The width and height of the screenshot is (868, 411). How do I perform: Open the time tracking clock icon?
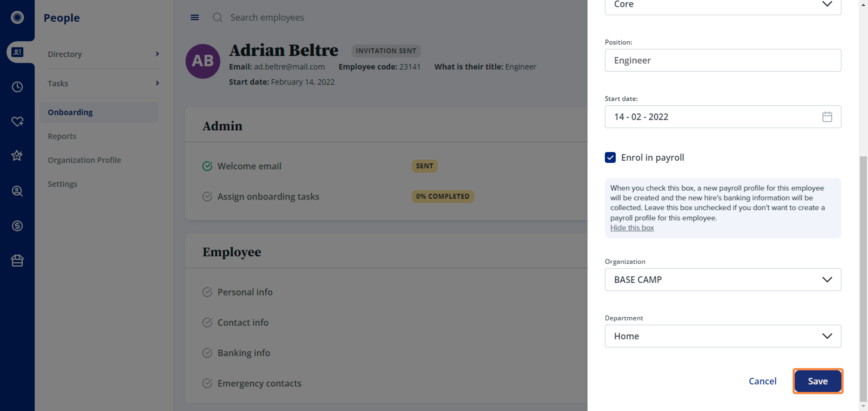pyautogui.click(x=17, y=87)
